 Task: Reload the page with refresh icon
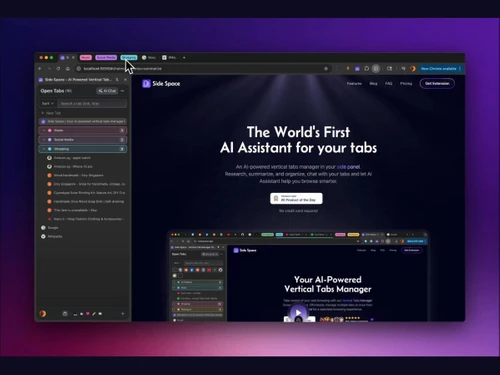58,69
